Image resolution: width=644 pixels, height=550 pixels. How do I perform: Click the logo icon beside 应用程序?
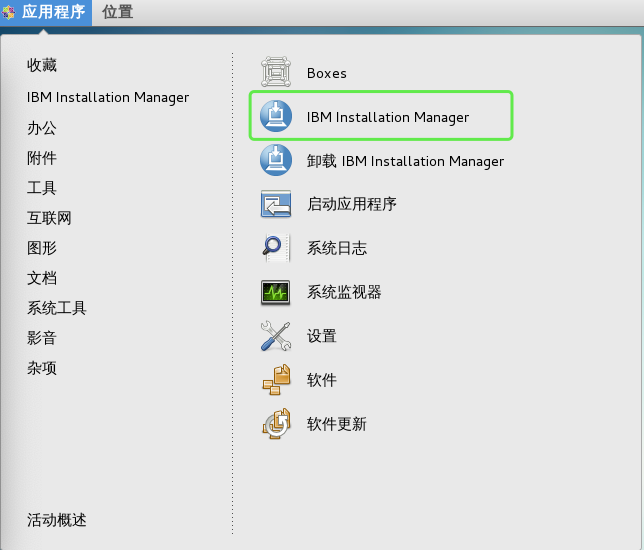coord(8,12)
